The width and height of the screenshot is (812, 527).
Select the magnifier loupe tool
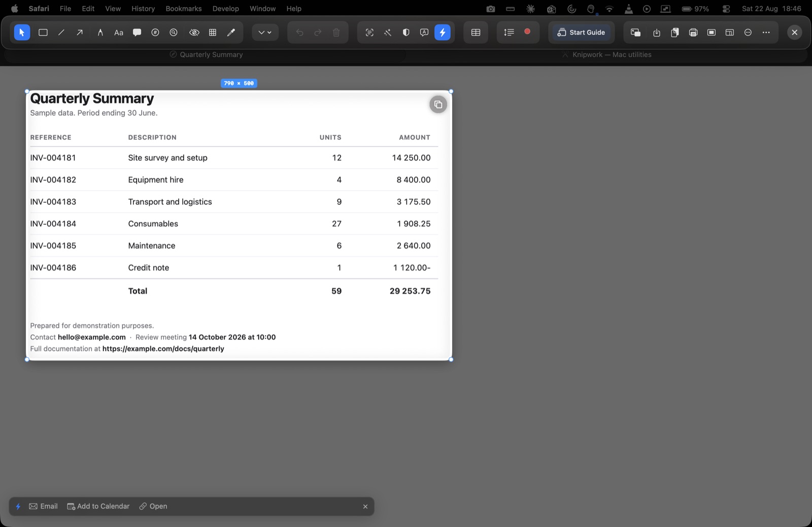pos(174,32)
